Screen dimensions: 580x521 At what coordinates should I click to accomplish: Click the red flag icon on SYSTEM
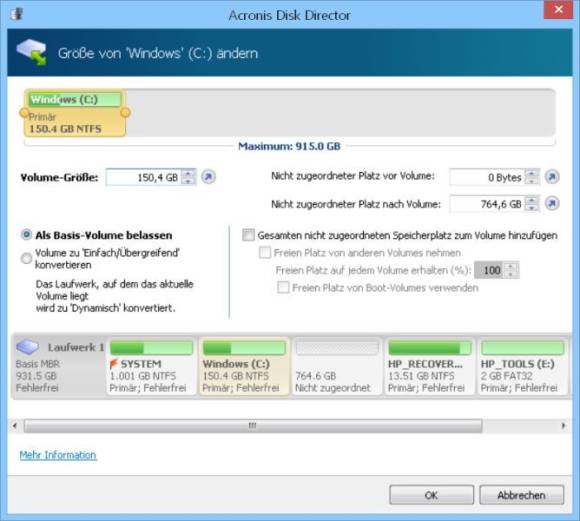(x=114, y=364)
